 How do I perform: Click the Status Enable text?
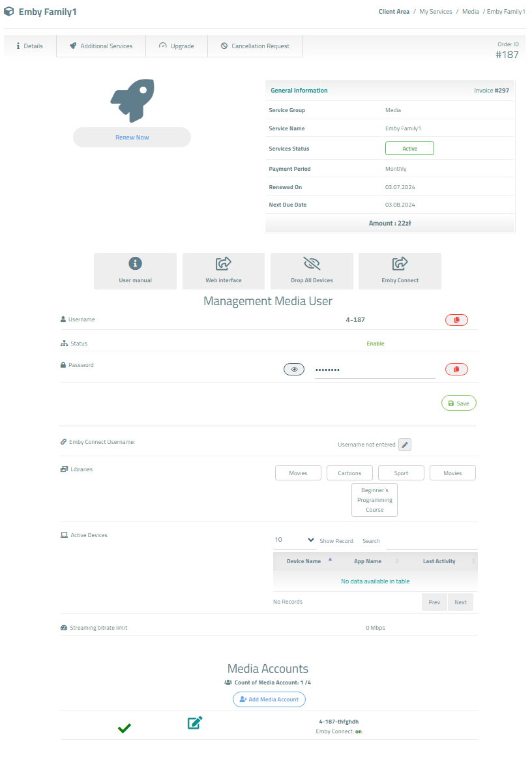[x=375, y=344]
